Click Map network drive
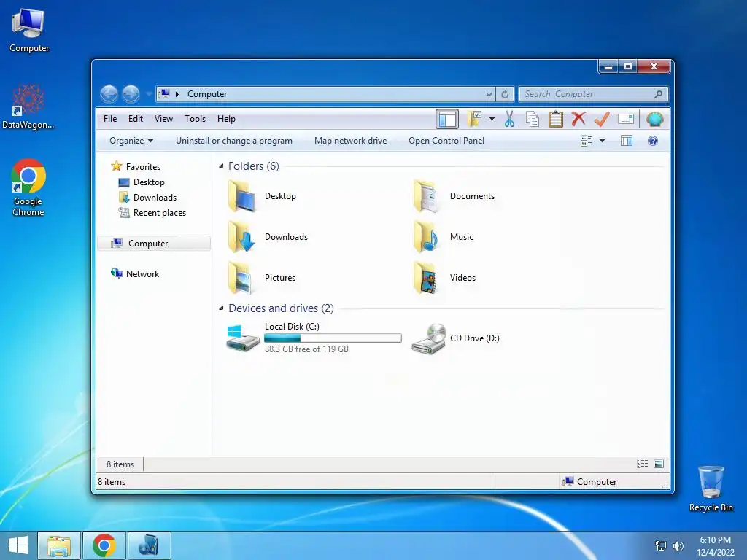747x560 pixels. coord(351,141)
